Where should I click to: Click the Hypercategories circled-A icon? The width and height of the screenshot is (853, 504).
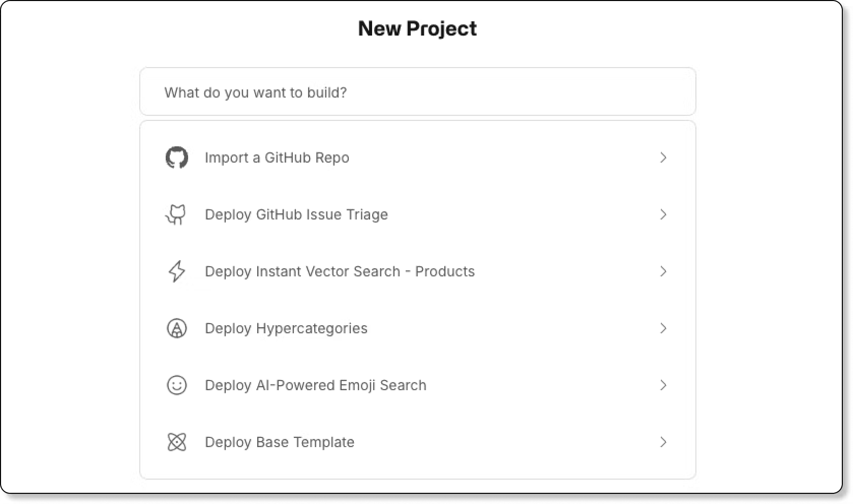(177, 328)
